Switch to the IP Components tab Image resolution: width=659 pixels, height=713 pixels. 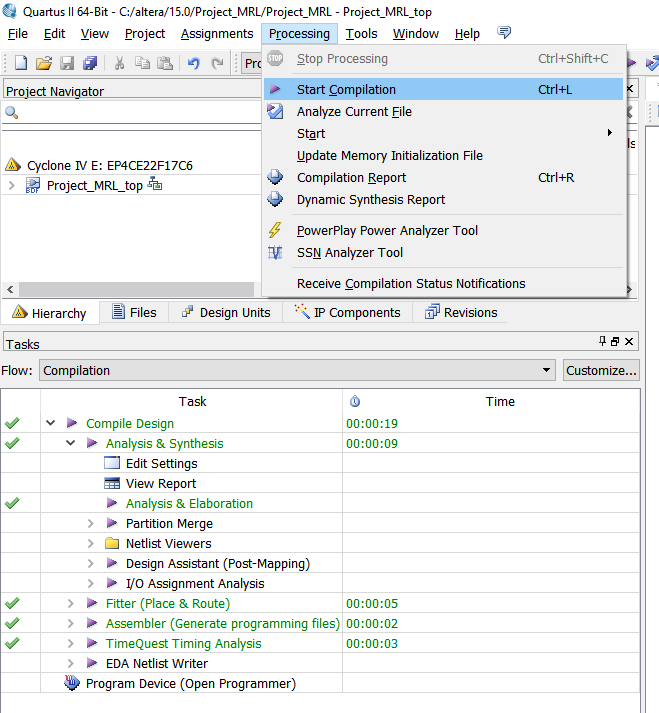click(347, 312)
